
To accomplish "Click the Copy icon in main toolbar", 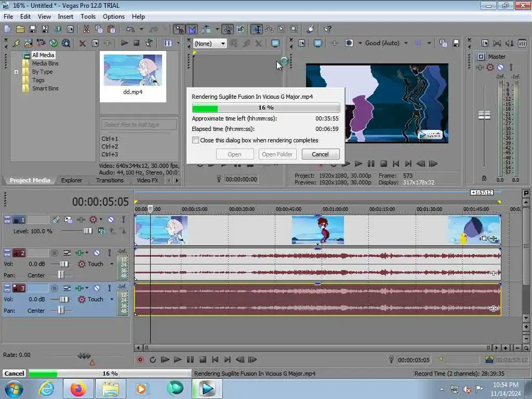I will (99, 29).
